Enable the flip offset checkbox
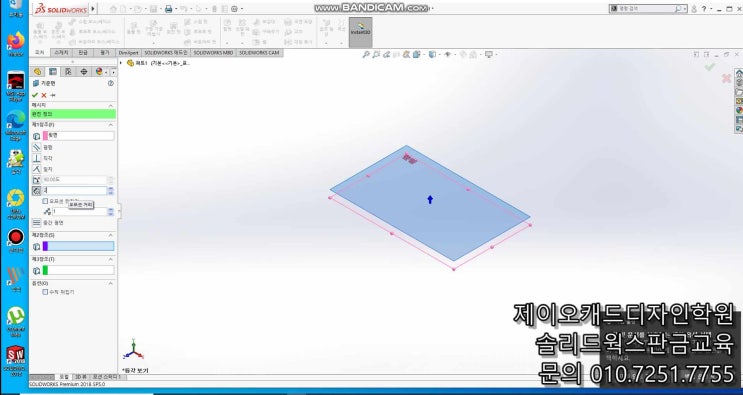743x395 pixels. tap(45, 201)
